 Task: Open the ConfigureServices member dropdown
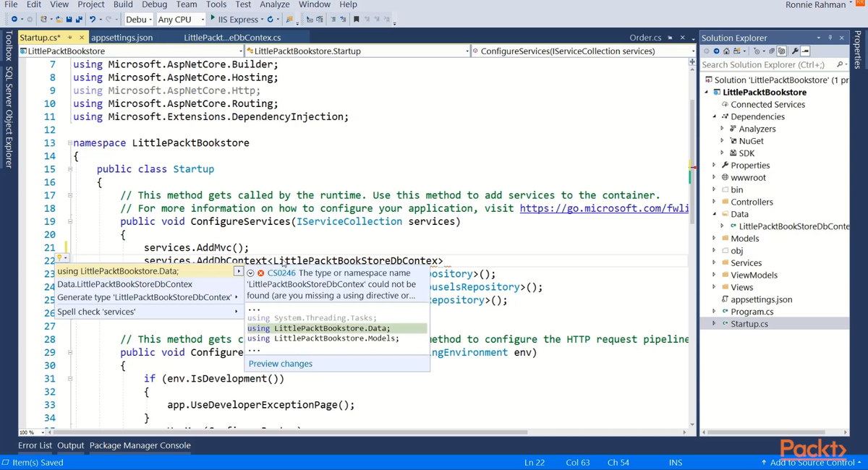[583, 51]
